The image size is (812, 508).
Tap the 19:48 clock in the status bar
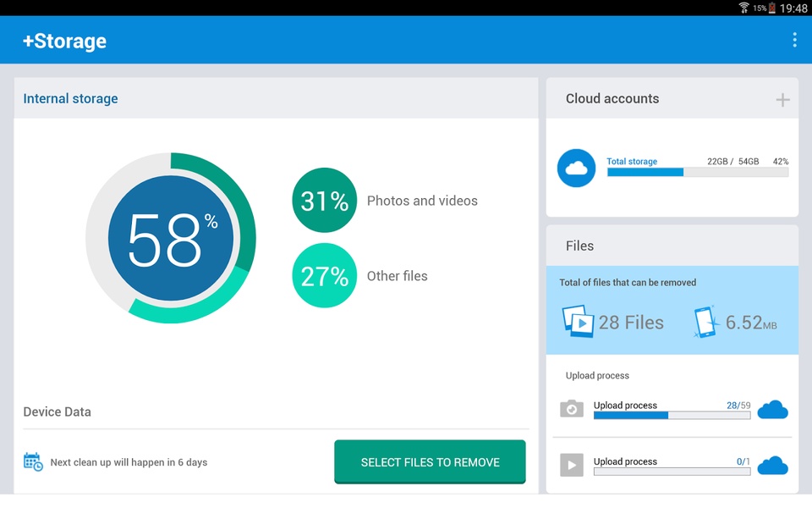(x=793, y=8)
